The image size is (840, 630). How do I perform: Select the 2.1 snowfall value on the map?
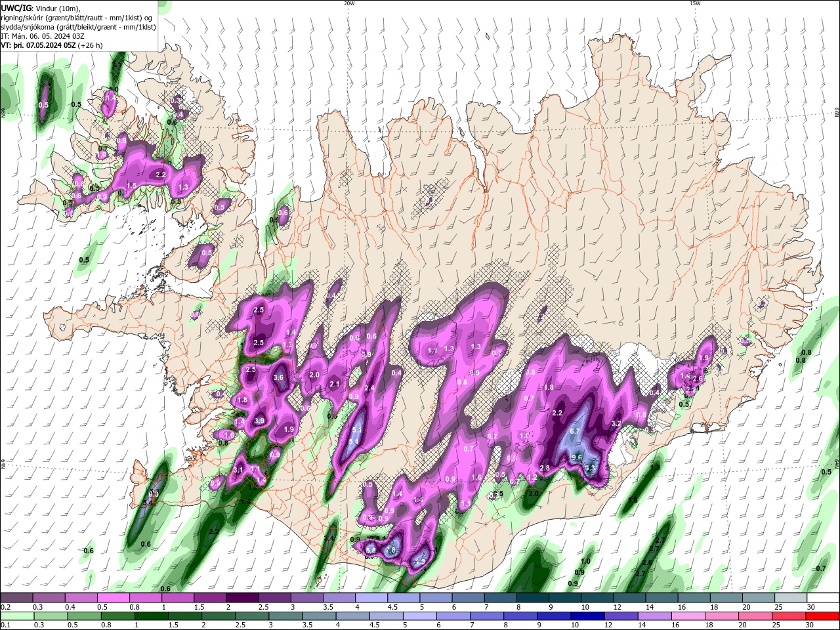coord(335,384)
